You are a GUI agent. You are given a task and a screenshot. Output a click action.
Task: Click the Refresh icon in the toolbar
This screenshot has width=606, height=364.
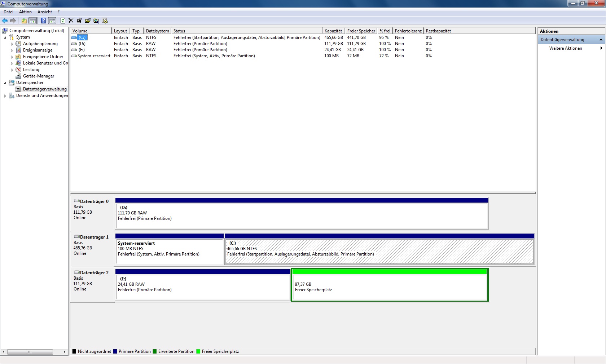coord(63,21)
